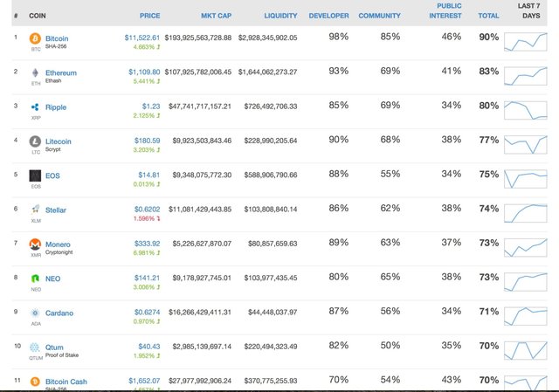Open Bitcoin 7-day sparkline chart
Viewport: 559px width, 392px height.
click(x=526, y=42)
